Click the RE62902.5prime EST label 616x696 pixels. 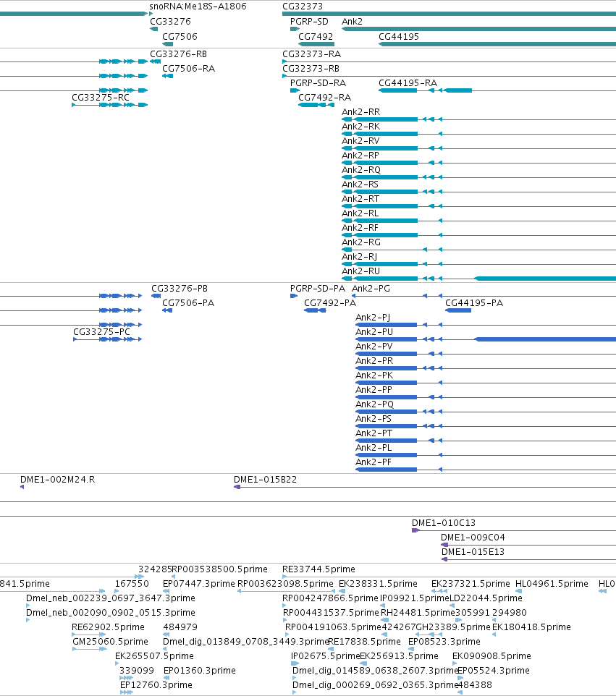(108, 627)
